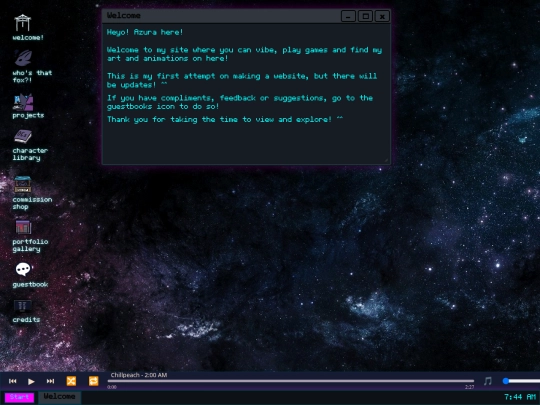Open the projects desktop icon
This screenshot has width=540, height=405.
23,102
